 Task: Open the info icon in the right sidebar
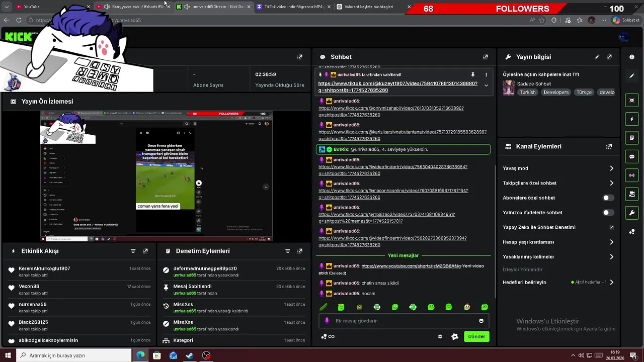point(632,57)
